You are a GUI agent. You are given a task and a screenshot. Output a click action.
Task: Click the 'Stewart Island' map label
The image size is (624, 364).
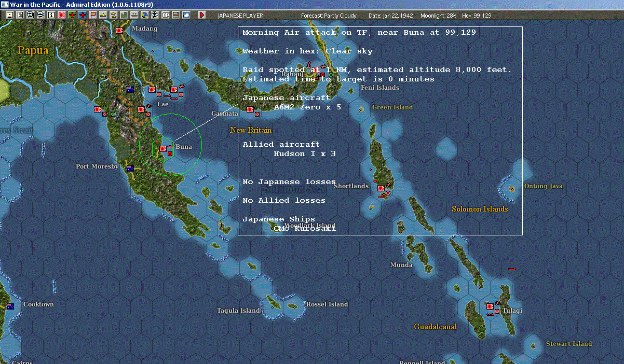click(569, 344)
